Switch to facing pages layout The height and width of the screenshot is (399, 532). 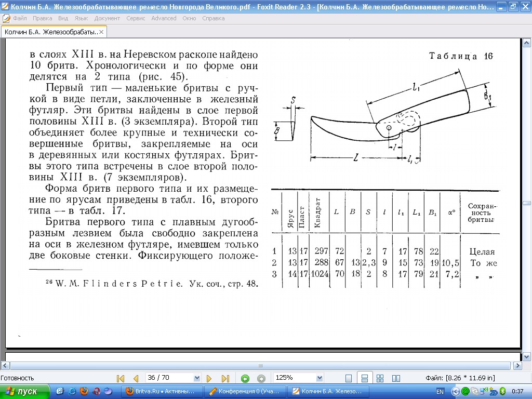(395, 378)
